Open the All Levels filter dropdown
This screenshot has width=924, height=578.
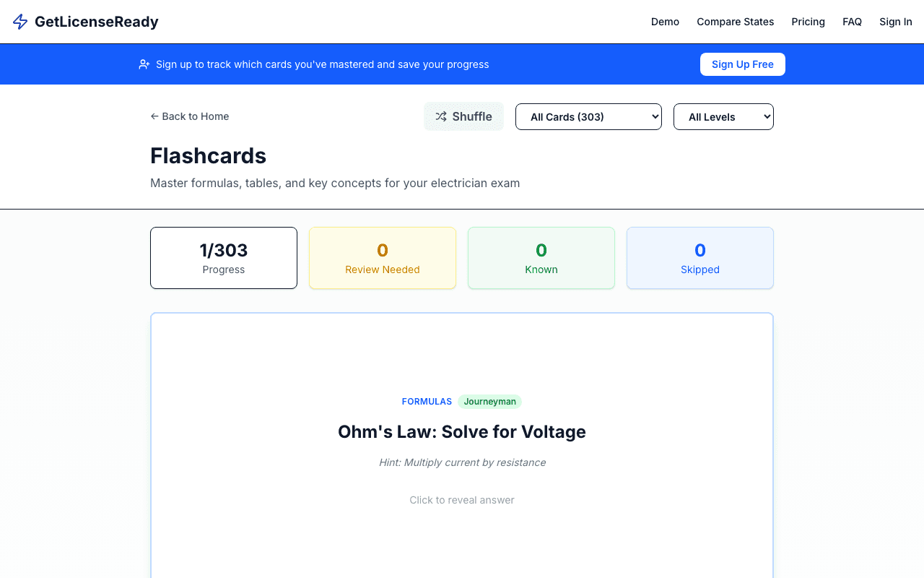723,116
